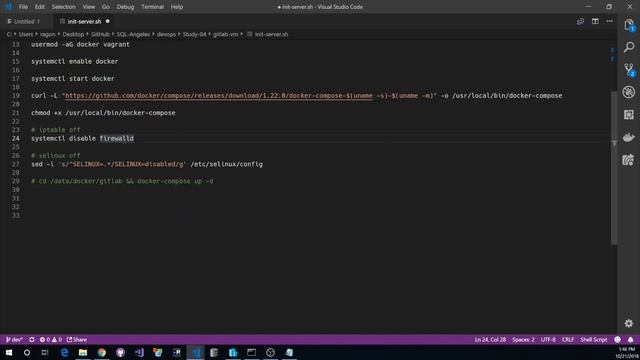
Task: Open the Go menu
Action: (x=106, y=7)
